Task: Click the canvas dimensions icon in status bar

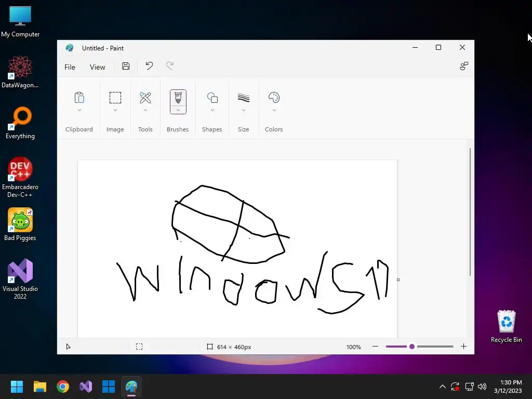Action: [x=210, y=347]
